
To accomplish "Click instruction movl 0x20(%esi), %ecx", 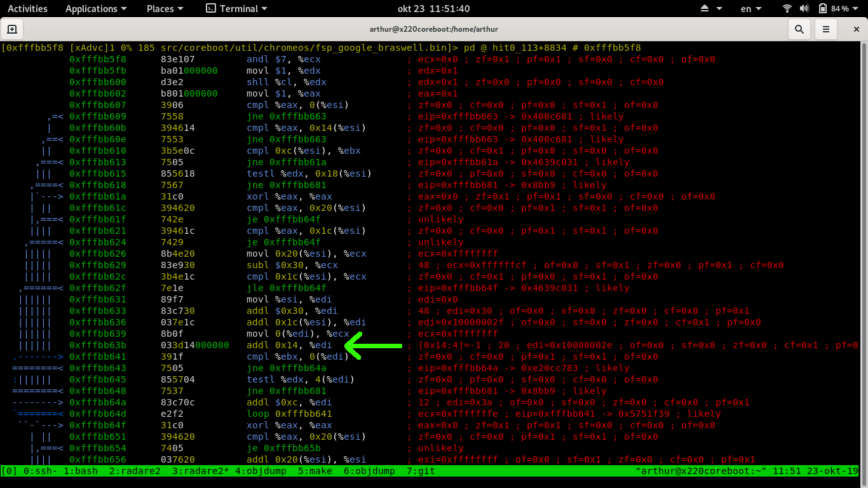I will 306,254.
